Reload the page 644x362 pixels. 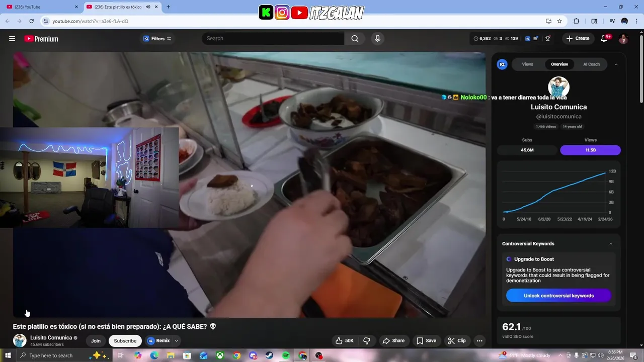(31, 21)
